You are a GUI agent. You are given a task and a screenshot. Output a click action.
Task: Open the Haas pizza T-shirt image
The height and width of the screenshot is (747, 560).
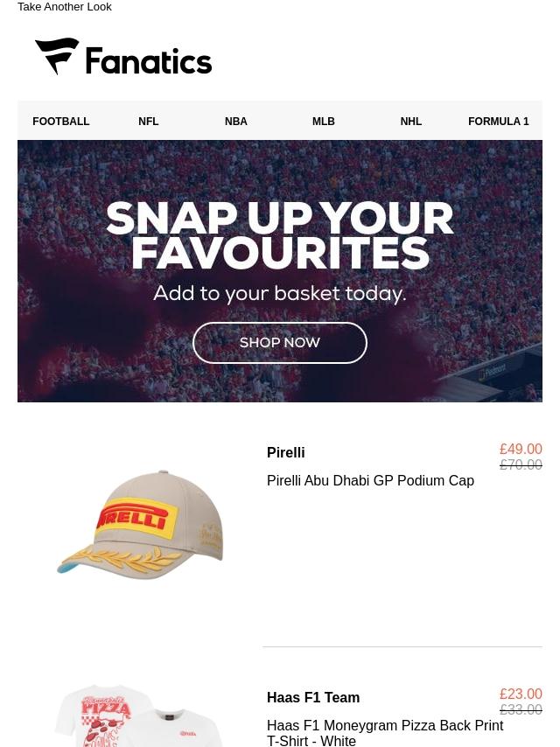click(138, 716)
